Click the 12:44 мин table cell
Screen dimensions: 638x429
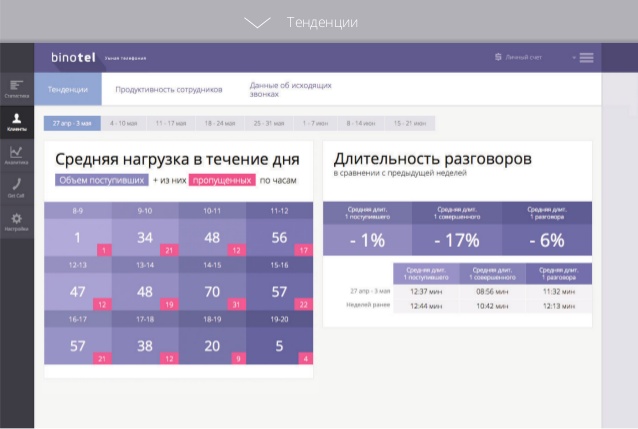(426, 306)
